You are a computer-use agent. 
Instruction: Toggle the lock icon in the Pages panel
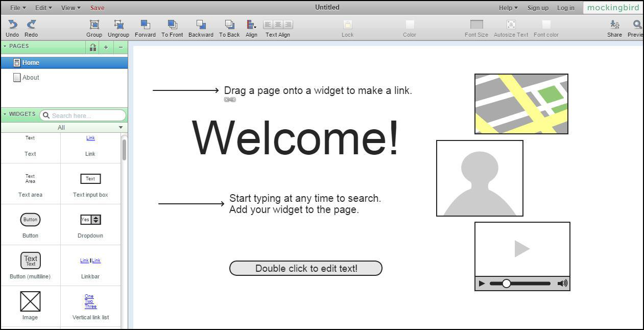pyautogui.click(x=92, y=47)
